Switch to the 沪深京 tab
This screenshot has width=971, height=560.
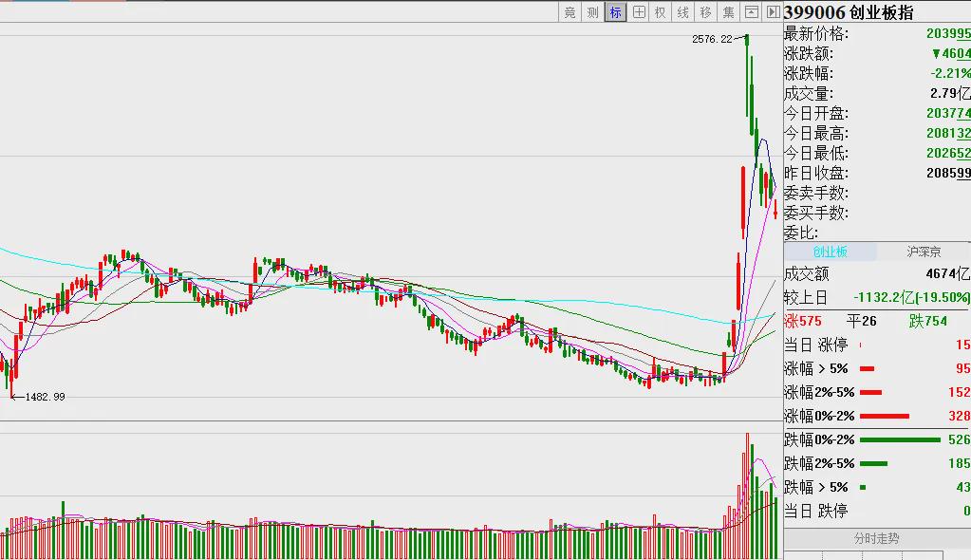[x=924, y=252]
